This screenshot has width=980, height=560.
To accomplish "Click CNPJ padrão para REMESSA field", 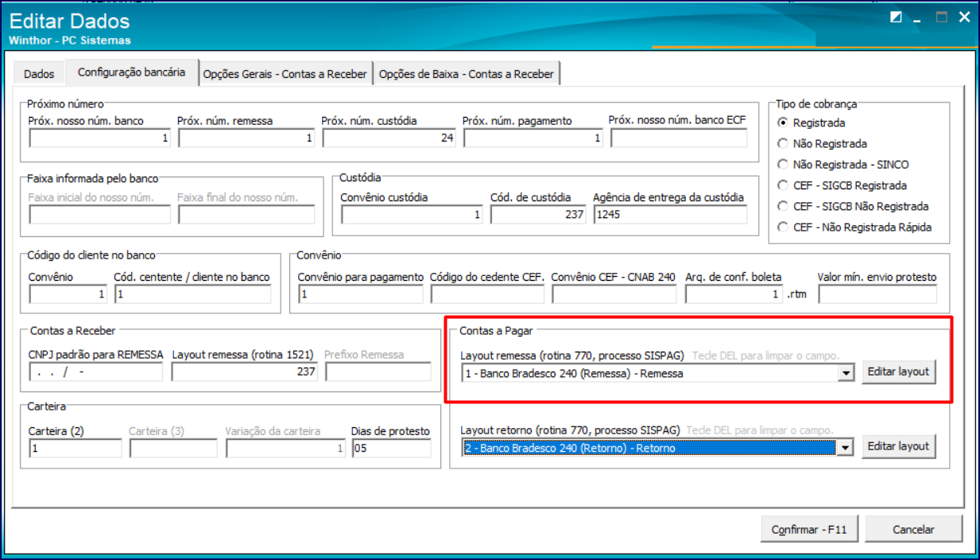I will (96, 371).
